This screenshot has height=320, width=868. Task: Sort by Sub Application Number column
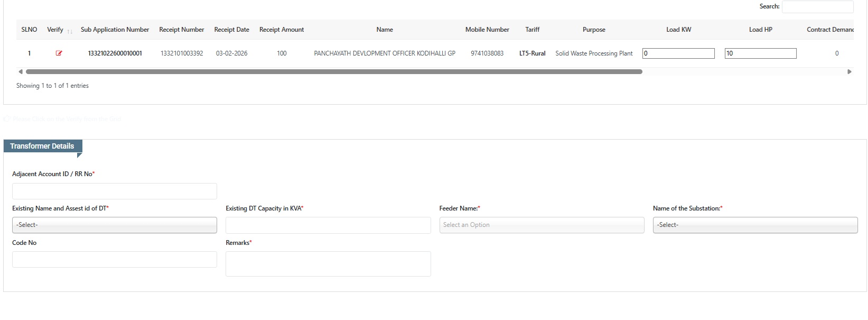[115, 30]
